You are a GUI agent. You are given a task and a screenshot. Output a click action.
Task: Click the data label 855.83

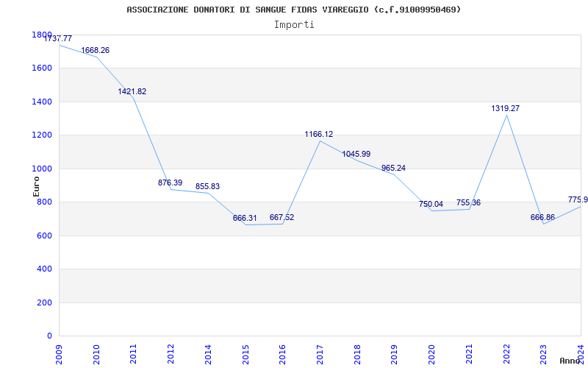tap(207, 187)
